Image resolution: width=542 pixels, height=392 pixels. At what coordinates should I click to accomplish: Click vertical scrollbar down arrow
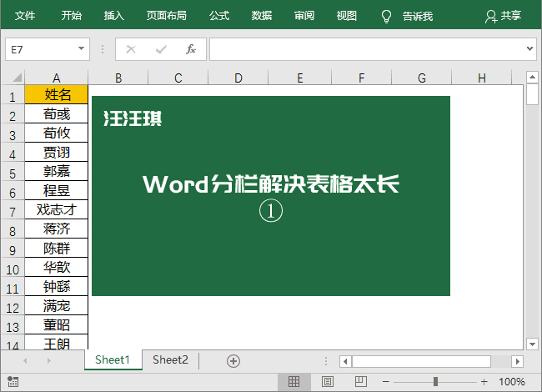click(532, 344)
